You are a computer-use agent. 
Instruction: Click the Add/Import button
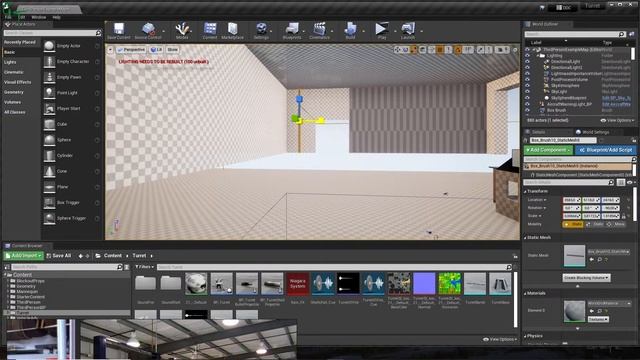(x=24, y=256)
